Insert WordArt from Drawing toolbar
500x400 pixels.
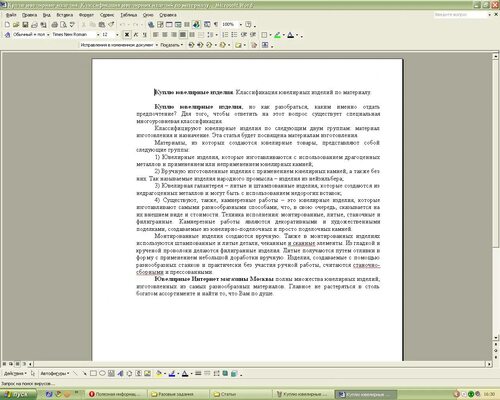120,374
